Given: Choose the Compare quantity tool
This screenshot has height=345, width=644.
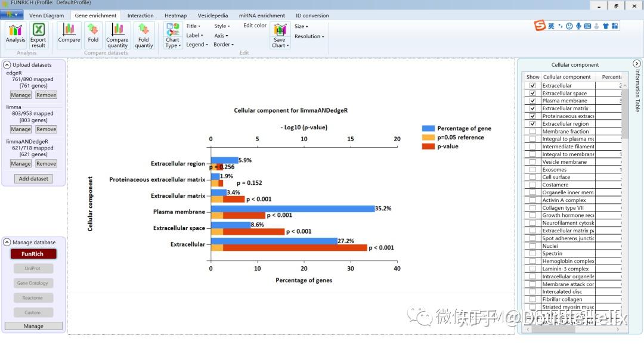Looking at the screenshot, I should point(117,35).
